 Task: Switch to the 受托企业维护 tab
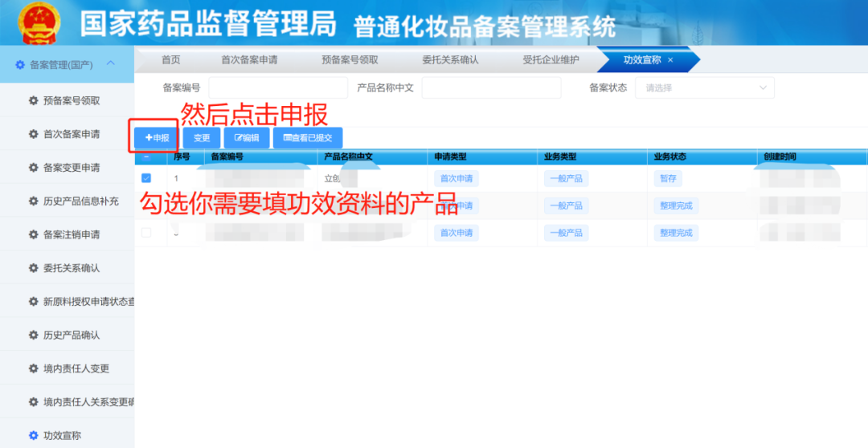click(551, 59)
